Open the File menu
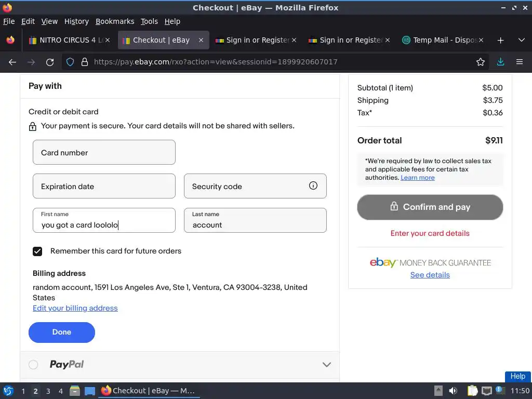Screen dimensions: 532x399 tap(9, 21)
